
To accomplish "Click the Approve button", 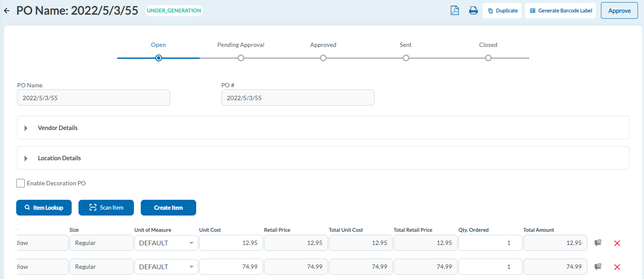I will pyautogui.click(x=619, y=10).
